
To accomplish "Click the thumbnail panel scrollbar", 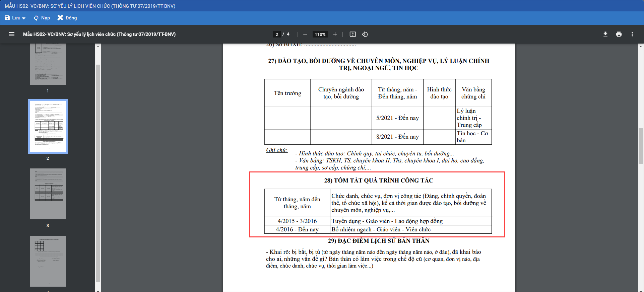I will click(x=98, y=167).
